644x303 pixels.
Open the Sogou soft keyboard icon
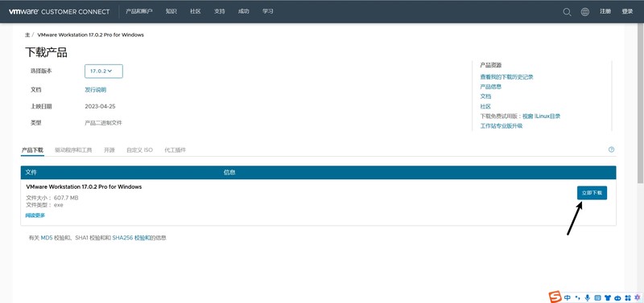coord(597,297)
